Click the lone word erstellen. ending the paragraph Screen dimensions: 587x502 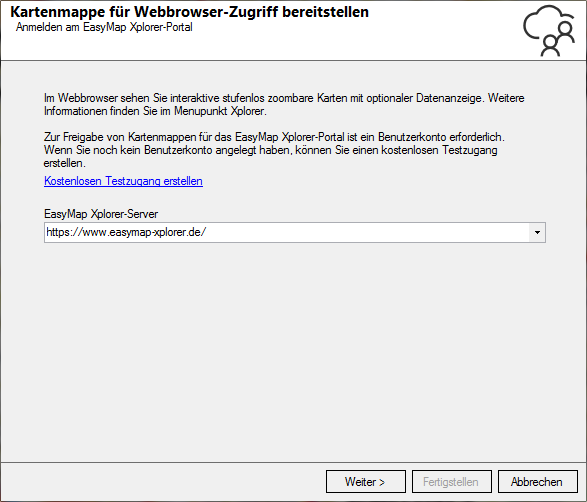coord(64,164)
